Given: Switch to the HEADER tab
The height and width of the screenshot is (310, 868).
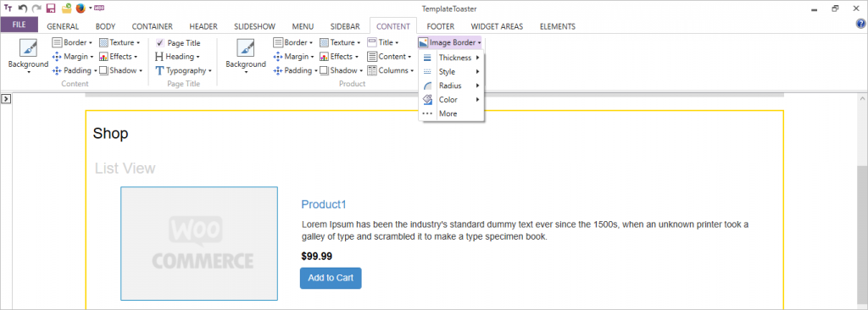Looking at the screenshot, I should (203, 26).
